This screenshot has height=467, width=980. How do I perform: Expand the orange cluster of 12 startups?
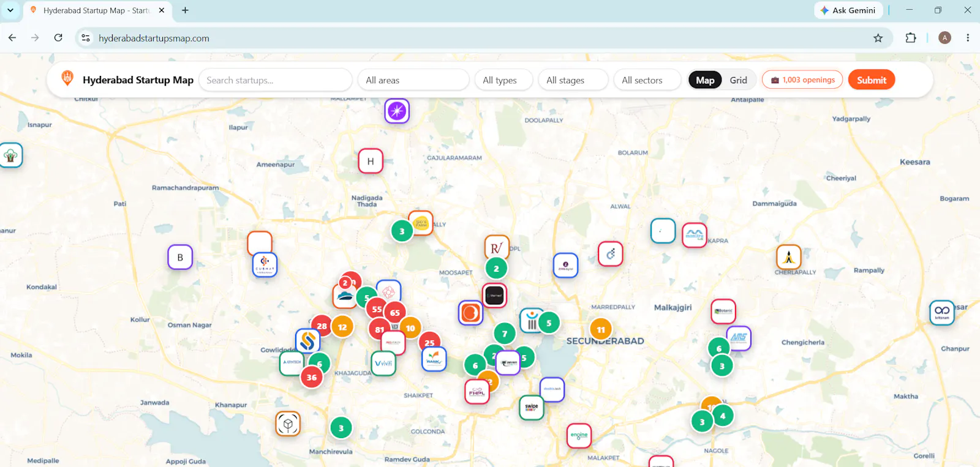[x=342, y=327]
